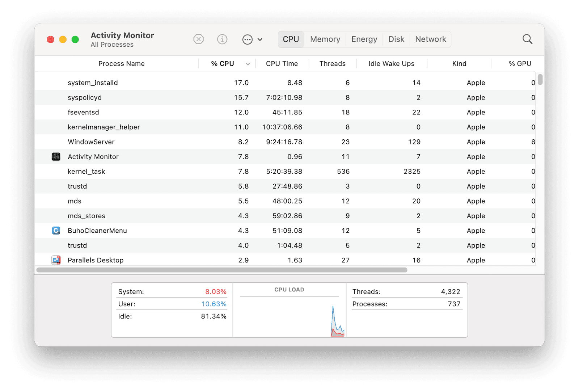Show the Network tab
The image size is (579, 392).
click(431, 39)
